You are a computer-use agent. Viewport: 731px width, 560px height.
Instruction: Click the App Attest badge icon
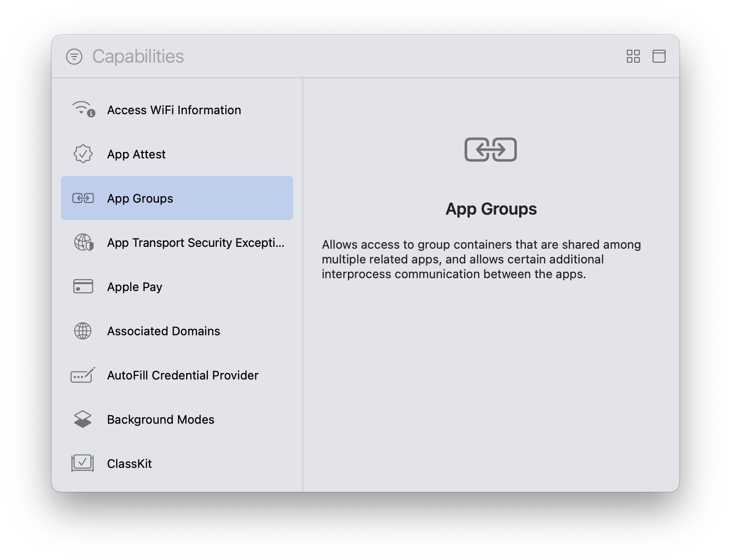click(x=83, y=154)
